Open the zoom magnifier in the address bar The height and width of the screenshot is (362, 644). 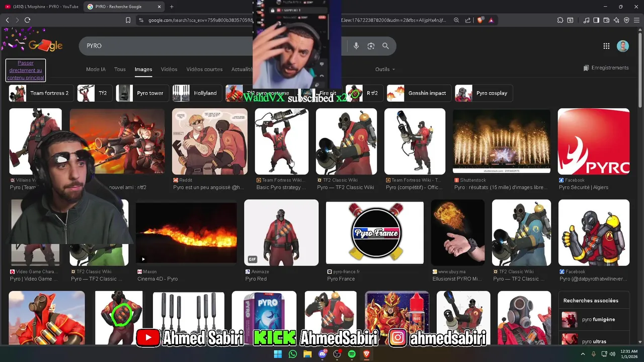(x=456, y=20)
